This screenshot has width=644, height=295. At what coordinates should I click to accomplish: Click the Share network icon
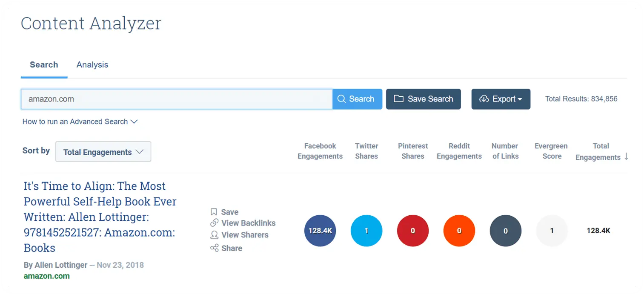point(214,248)
